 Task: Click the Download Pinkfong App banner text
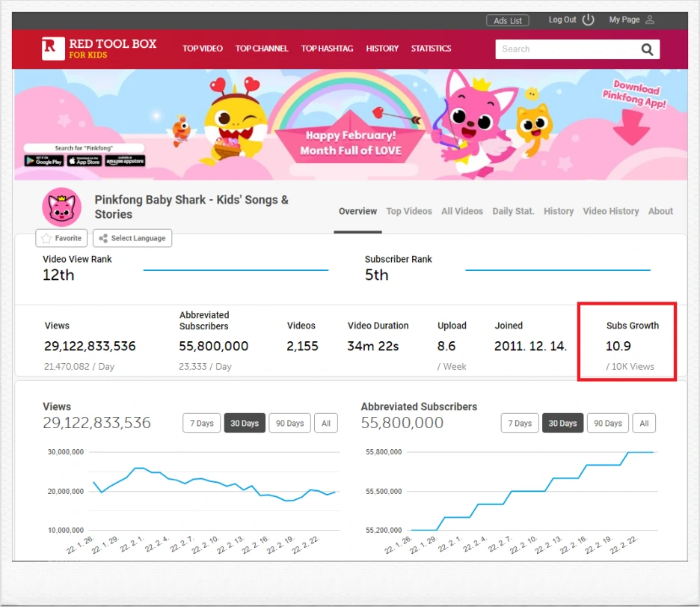pos(634,94)
